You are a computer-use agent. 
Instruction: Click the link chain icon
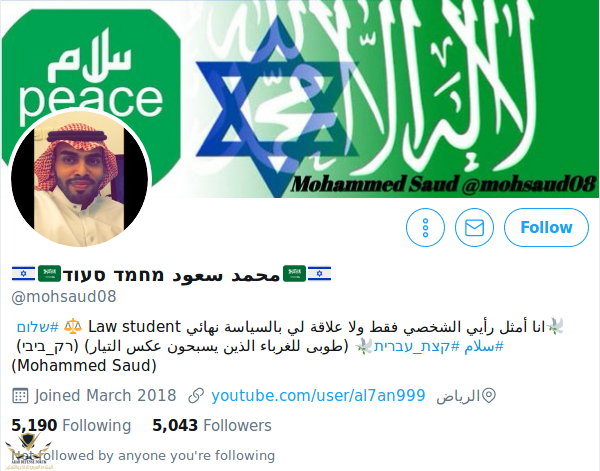[196, 396]
